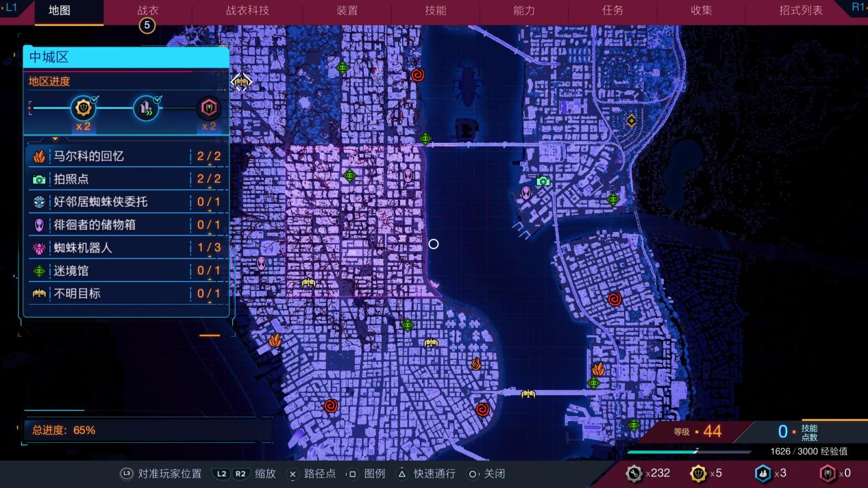Open the 技能 tab
This screenshot has height=488, width=868.
[436, 10]
